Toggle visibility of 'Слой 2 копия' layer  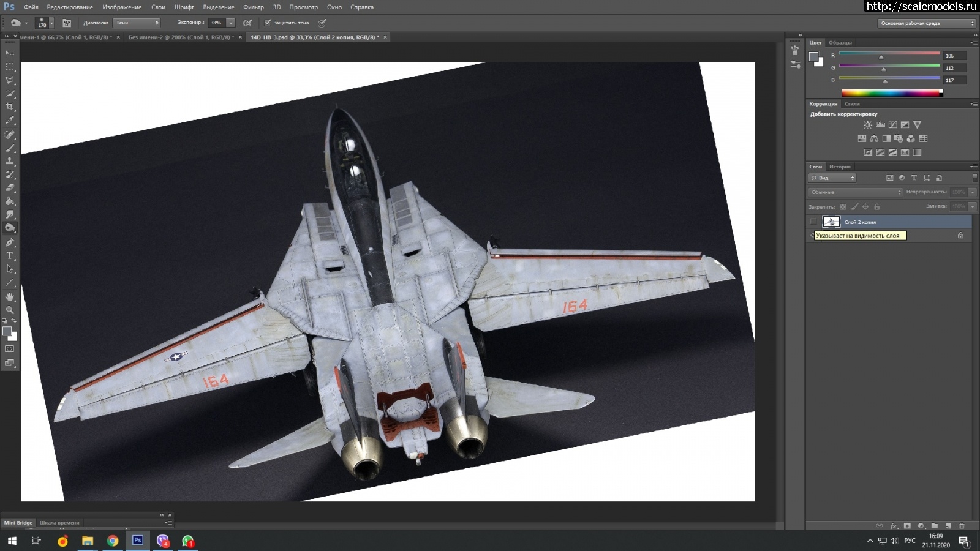pos(813,222)
